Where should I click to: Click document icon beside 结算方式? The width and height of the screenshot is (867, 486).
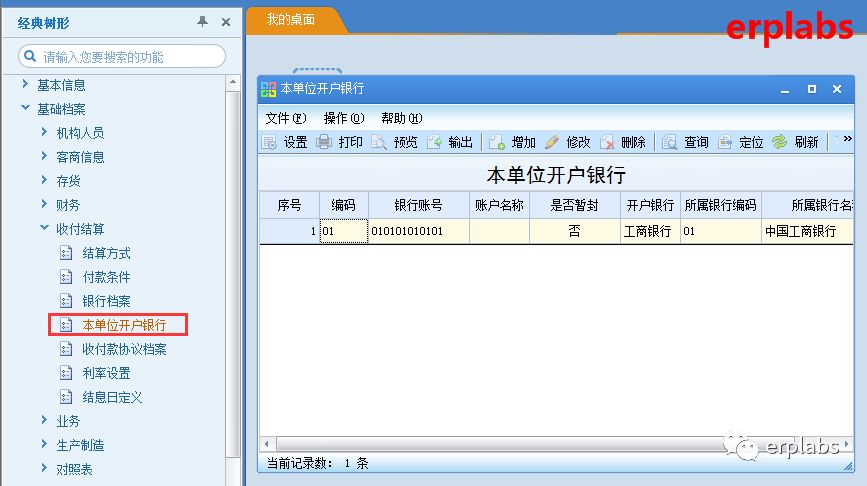pyautogui.click(x=66, y=253)
